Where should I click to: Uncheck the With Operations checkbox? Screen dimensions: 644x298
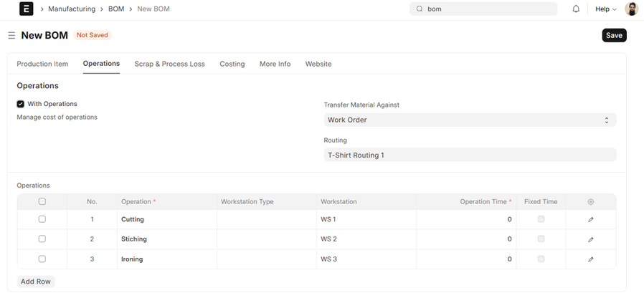click(x=21, y=104)
